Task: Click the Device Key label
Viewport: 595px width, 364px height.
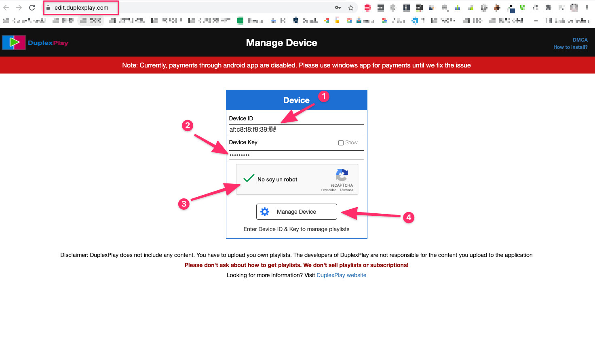Action: (243, 142)
